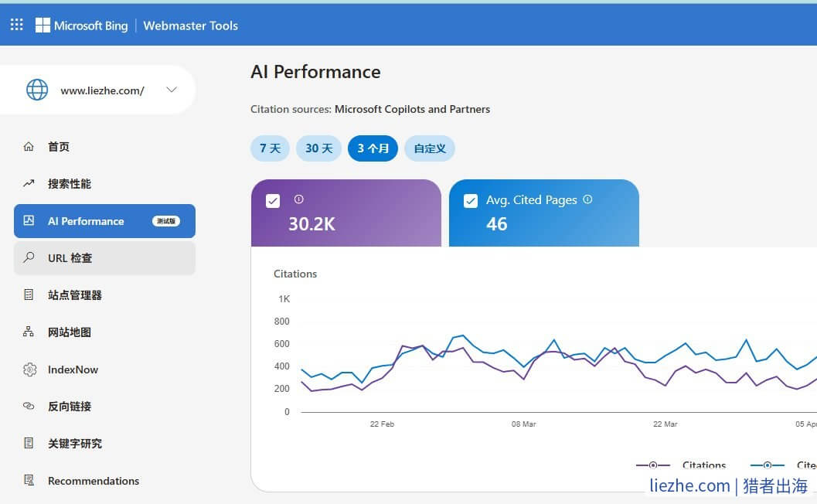Click the 测试版 badge

tap(165, 221)
